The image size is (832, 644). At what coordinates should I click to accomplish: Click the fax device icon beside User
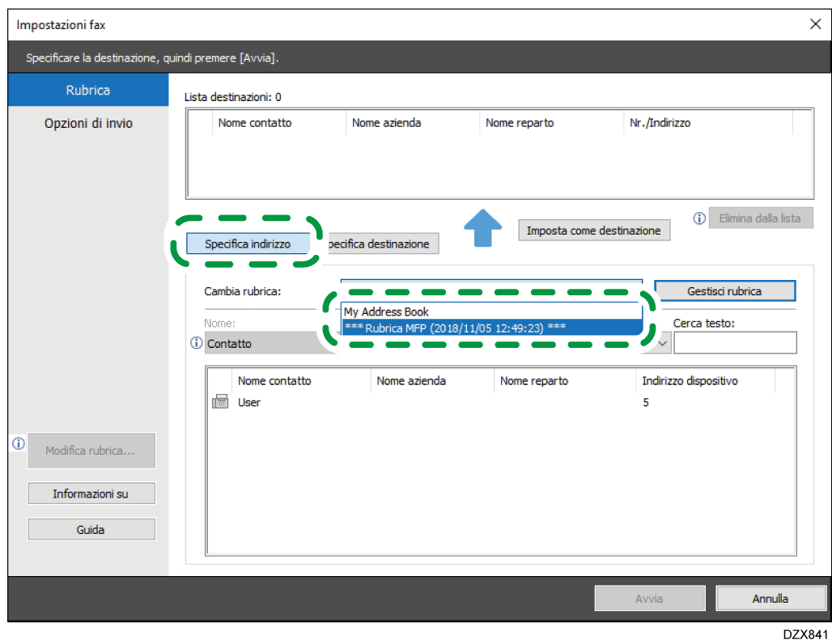(x=220, y=401)
